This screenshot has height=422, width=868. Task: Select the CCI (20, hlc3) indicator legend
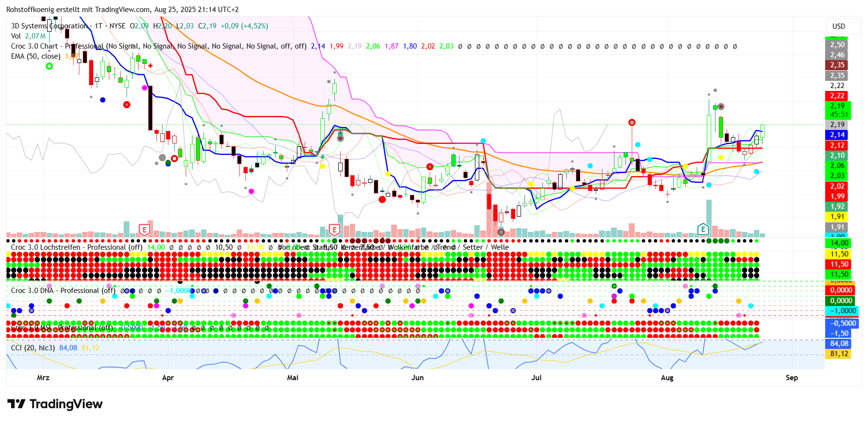pos(33,347)
